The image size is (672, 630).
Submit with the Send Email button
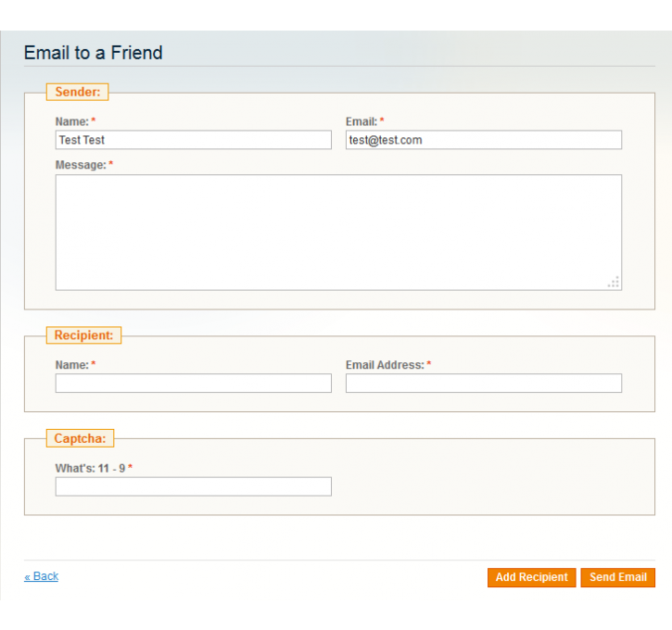pyautogui.click(x=618, y=577)
